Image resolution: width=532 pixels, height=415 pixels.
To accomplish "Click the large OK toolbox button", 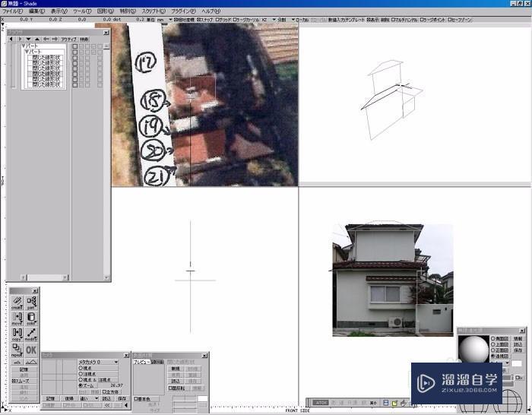I will (x=31, y=350).
